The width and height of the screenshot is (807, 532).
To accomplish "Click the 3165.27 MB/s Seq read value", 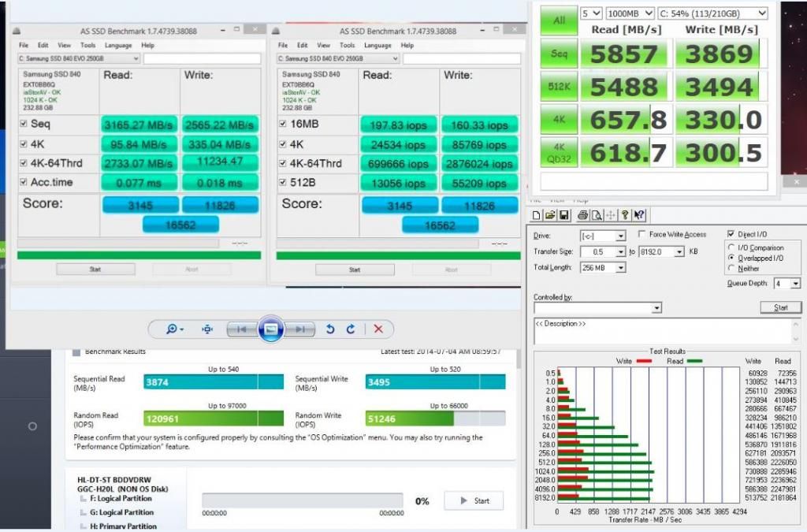I will click(x=139, y=125).
